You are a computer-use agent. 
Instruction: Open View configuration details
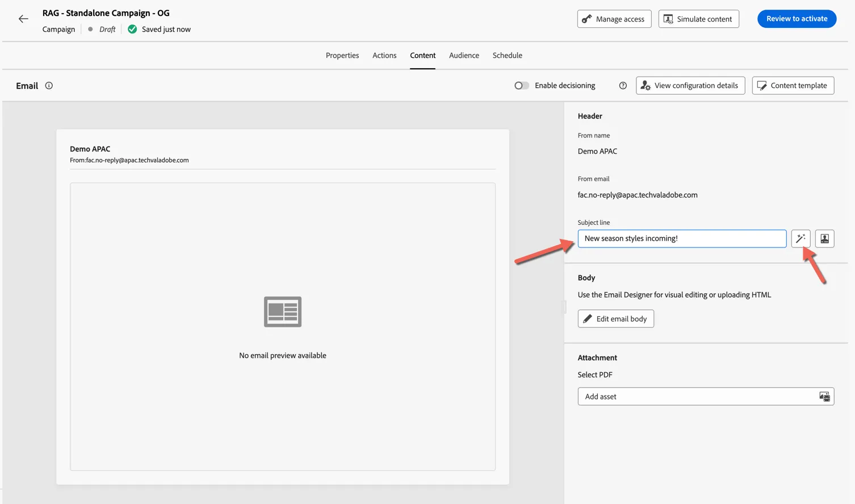point(690,86)
